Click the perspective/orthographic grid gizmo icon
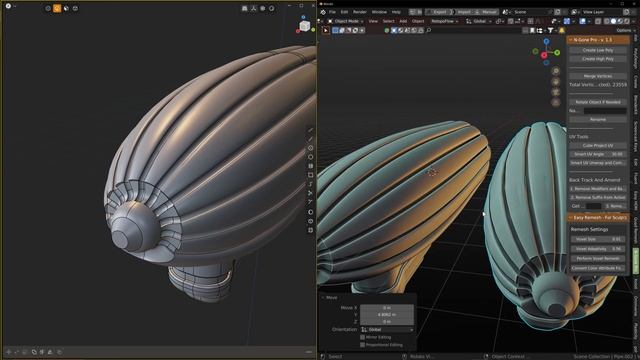 556,102
